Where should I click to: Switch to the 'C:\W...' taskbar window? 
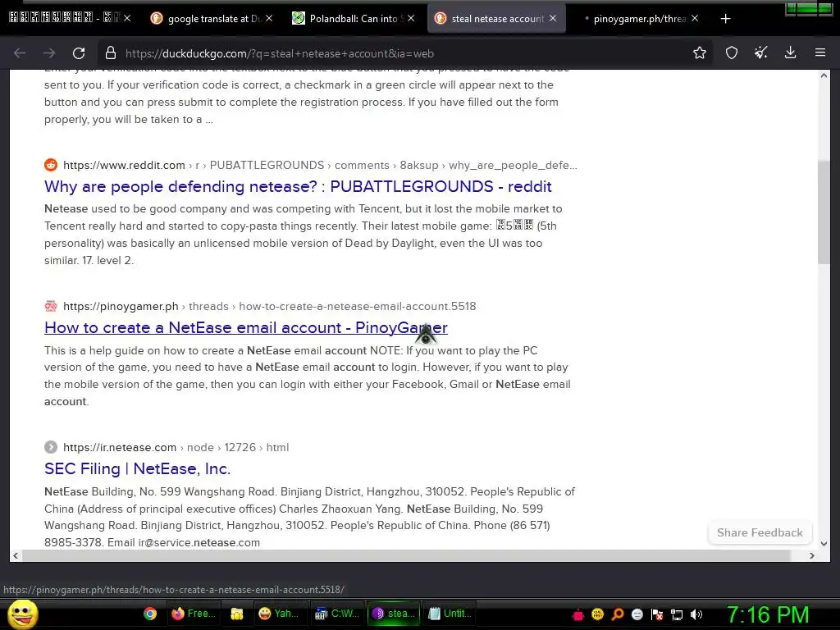point(337,614)
